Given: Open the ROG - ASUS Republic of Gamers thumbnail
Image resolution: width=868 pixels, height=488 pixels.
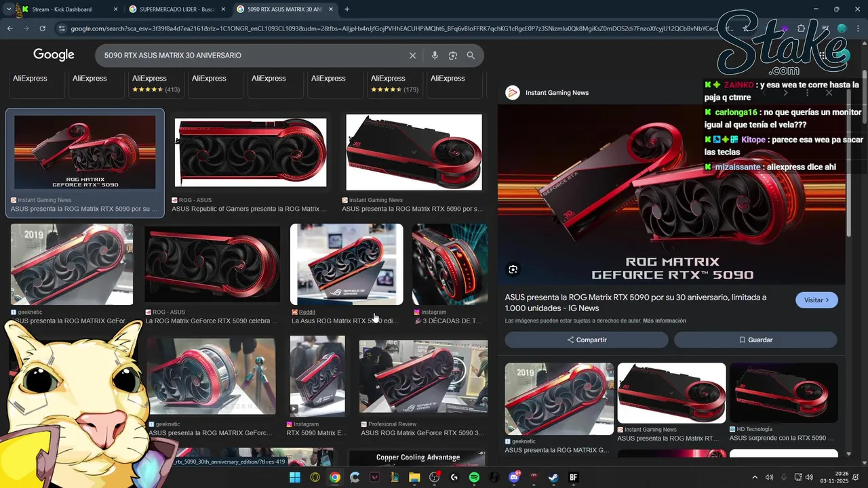Looking at the screenshot, I should tap(250, 152).
